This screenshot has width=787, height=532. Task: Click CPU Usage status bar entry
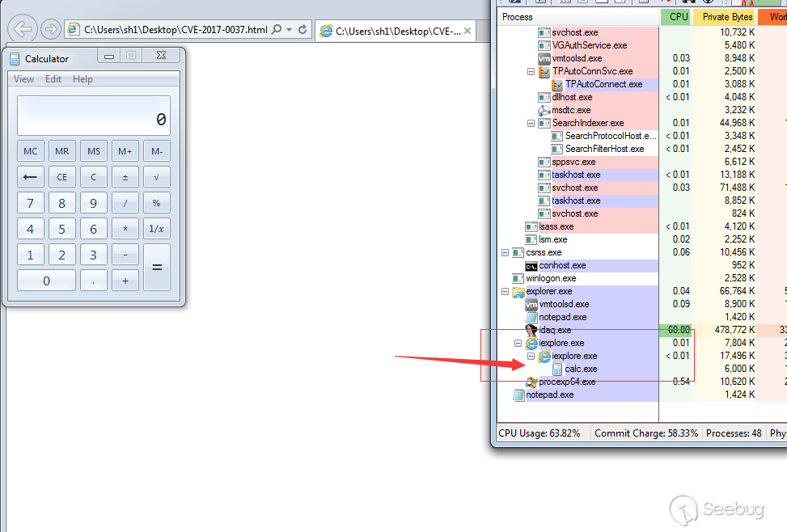[x=539, y=433]
